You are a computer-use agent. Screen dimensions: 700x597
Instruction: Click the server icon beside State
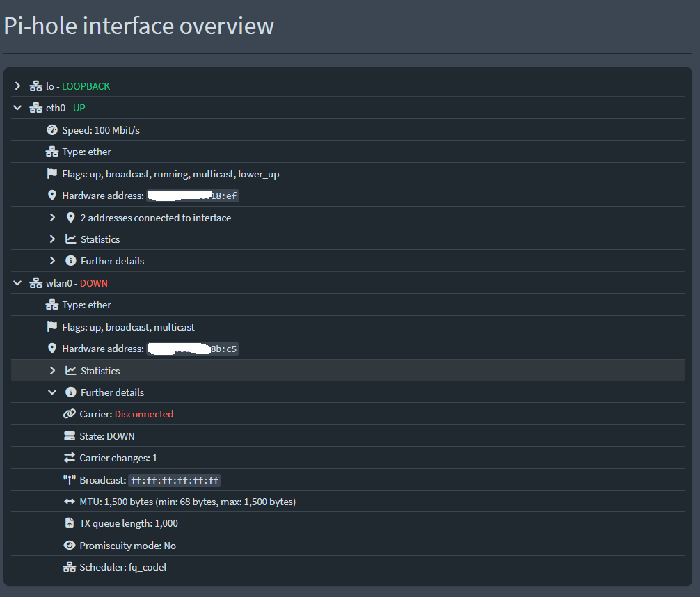tap(69, 436)
